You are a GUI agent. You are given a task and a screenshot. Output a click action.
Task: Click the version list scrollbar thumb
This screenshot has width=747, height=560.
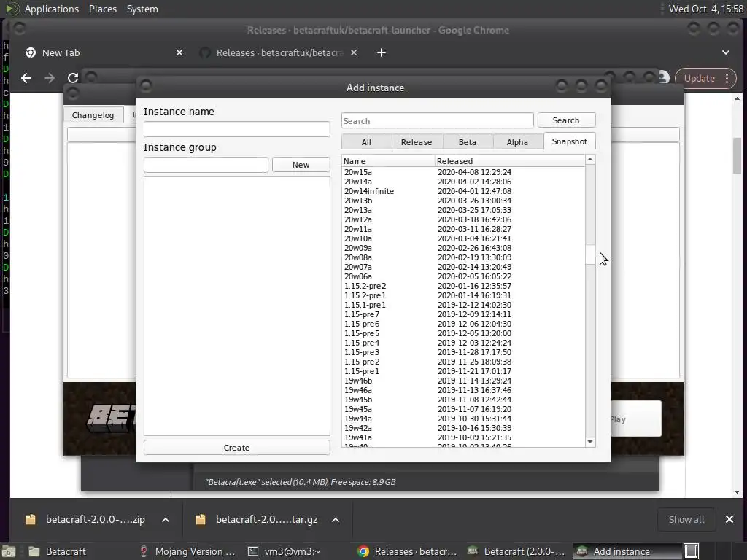point(590,254)
